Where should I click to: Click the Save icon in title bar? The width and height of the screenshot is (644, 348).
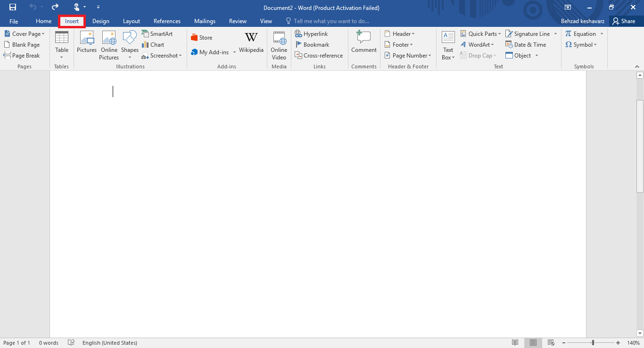coord(13,7)
